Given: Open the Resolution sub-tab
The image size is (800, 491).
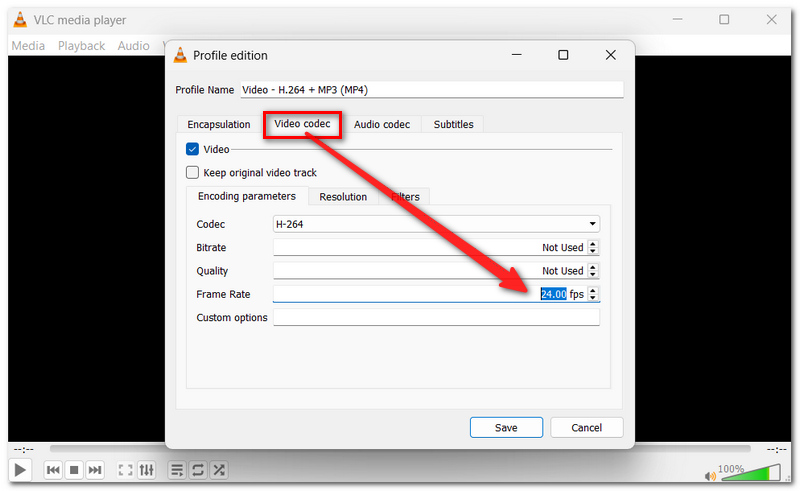Looking at the screenshot, I should pos(343,197).
